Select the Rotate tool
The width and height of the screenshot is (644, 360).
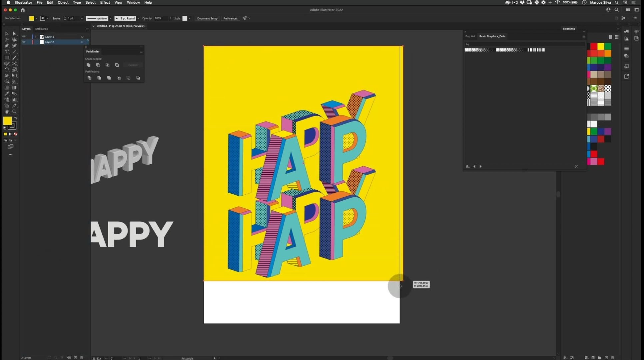pos(6,70)
